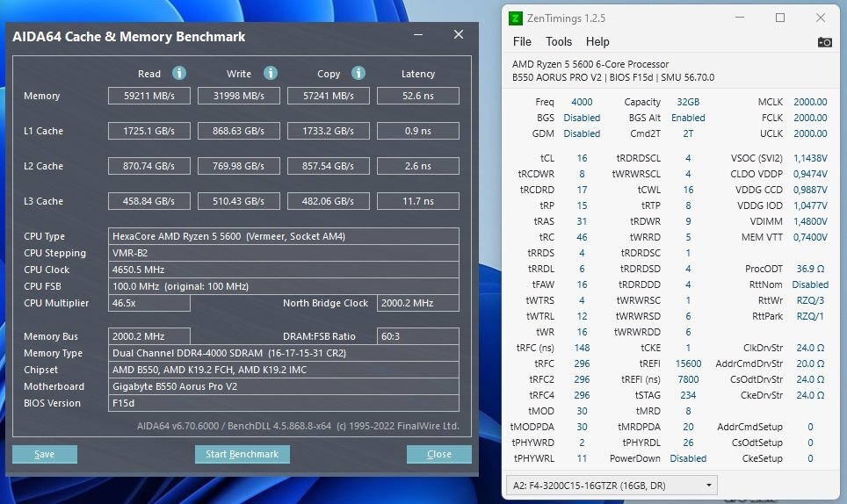Click Memory Bus field 2000.2 MHz
Screen dimensions: 847x504
tap(149, 336)
